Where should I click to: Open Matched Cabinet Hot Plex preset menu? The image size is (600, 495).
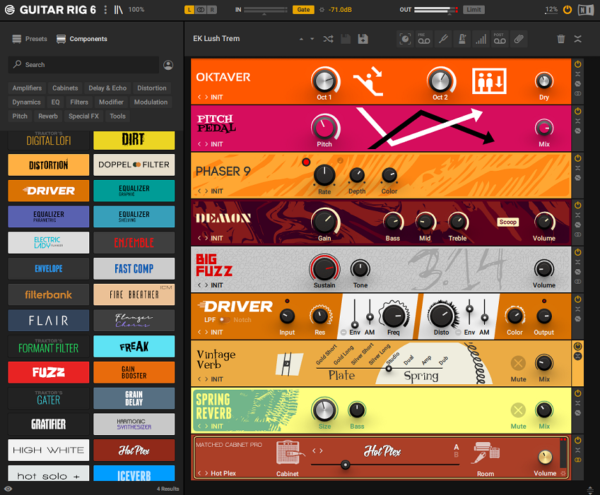coord(223,474)
